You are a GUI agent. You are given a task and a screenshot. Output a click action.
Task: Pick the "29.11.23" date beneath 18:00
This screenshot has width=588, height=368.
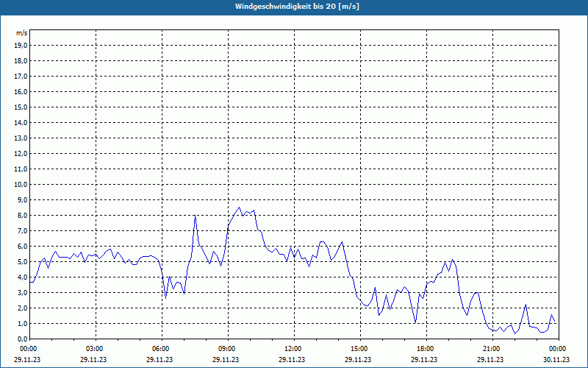424,359
